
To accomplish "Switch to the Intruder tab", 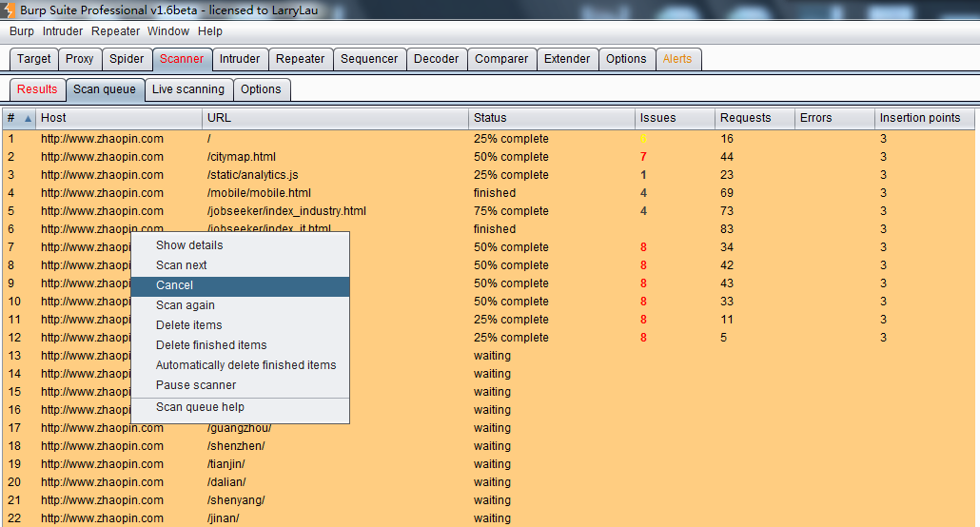I will click(240, 59).
